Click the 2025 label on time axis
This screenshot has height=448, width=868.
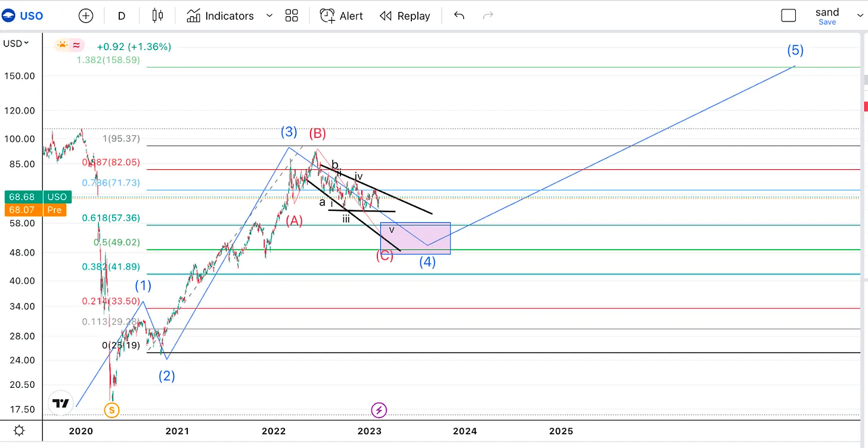(x=561, y=431)
